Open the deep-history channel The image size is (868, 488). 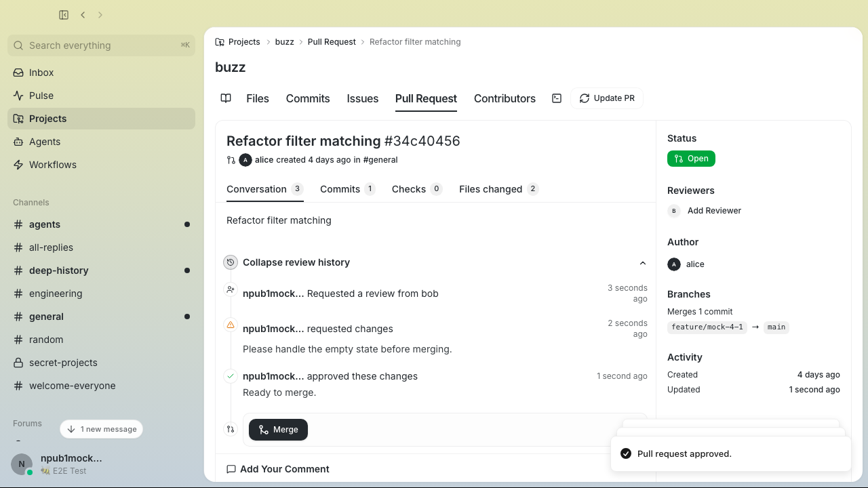[102, 270]
